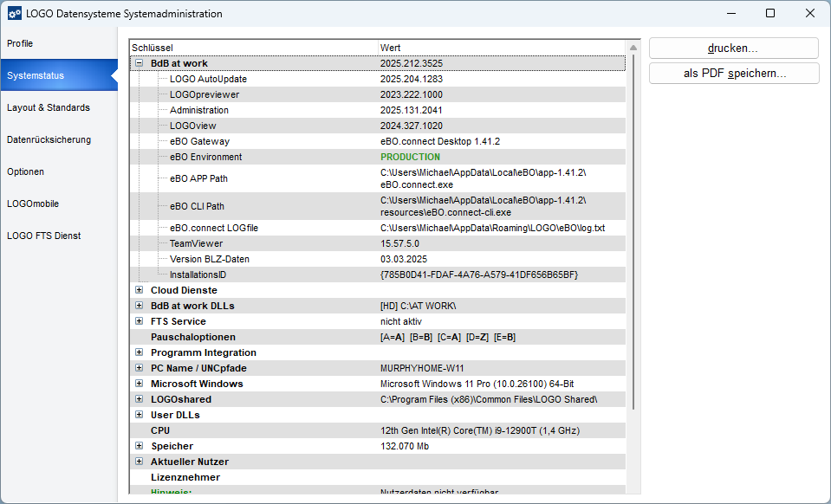
Task: Click the MURPHYHOME-W11 PC name value
Action: (x=422, y=368)
